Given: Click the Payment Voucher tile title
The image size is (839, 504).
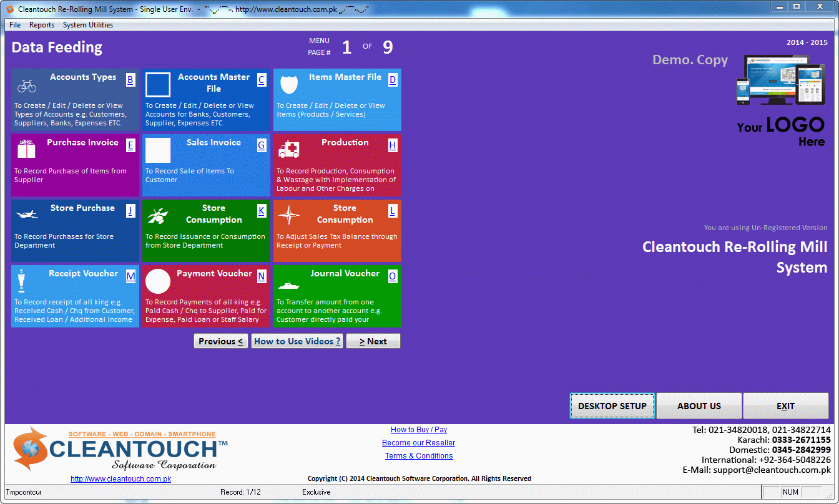Looking at the screenshot, I should tap(214, 274).
